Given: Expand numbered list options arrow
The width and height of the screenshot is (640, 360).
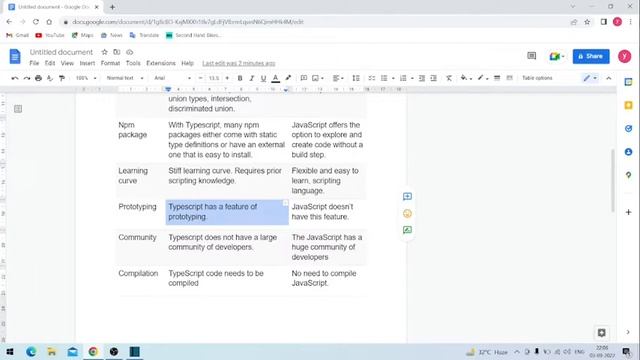Looking at the screenshot, I should 412,78.
